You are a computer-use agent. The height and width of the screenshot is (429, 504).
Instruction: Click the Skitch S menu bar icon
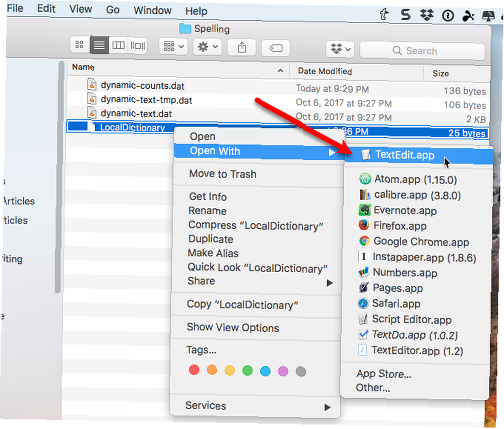406,15
